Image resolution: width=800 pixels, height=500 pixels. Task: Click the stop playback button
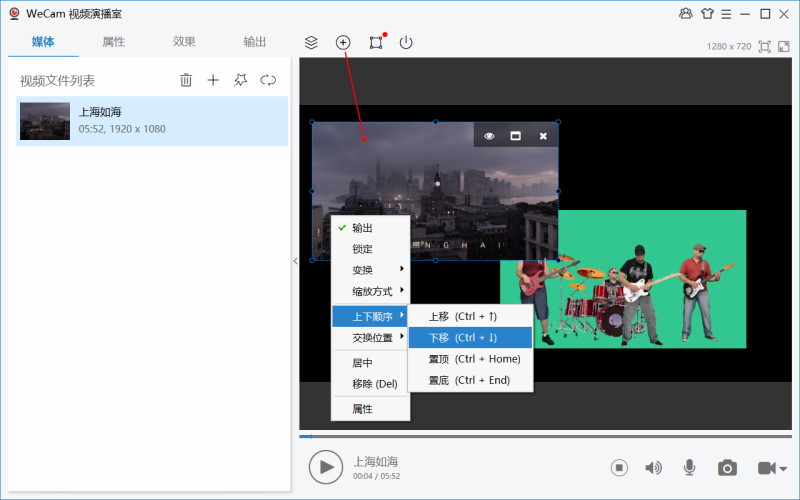point(619,467)
